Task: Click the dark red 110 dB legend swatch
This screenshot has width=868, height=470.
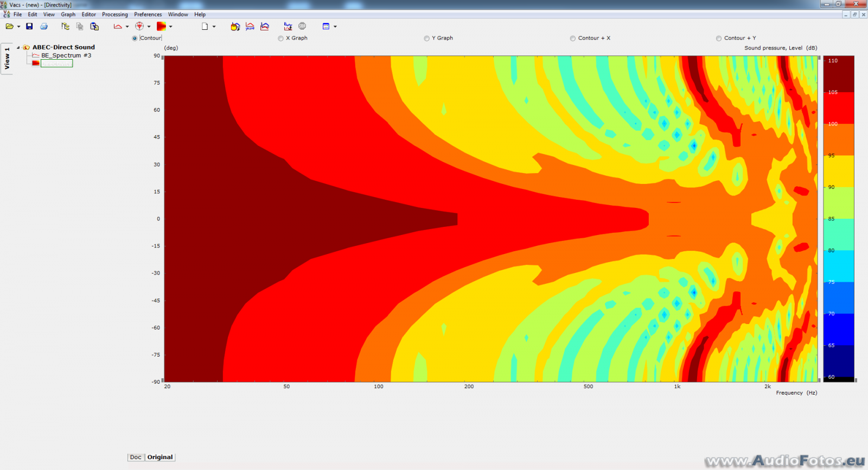Action: [839, 74]
